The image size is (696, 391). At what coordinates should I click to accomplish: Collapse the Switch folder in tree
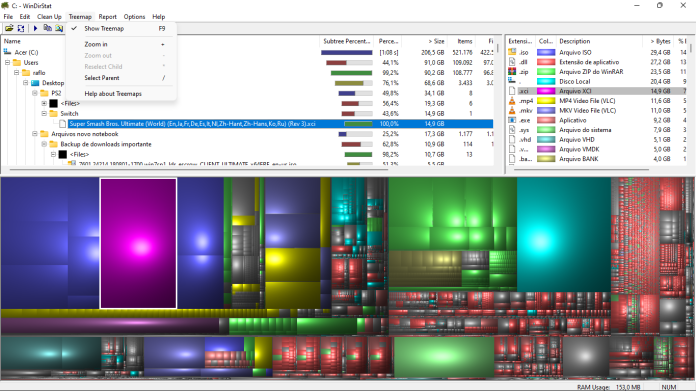pos(44,114)
